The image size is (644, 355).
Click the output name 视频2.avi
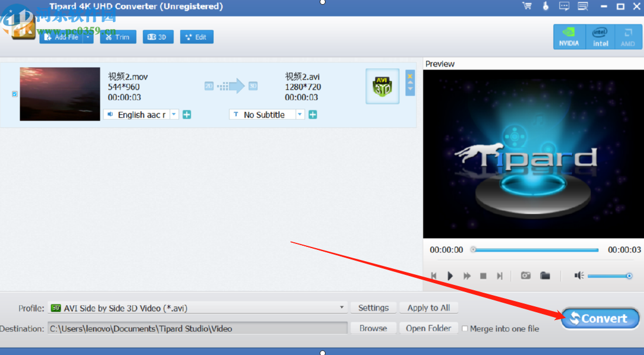tap(302, 77)
